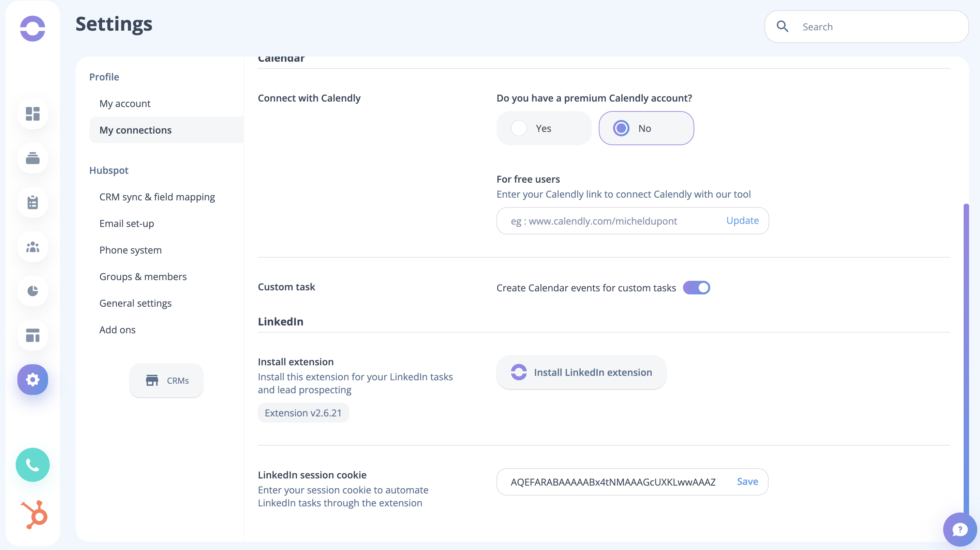Go to CRM sync & field mapping

point(157,197)
